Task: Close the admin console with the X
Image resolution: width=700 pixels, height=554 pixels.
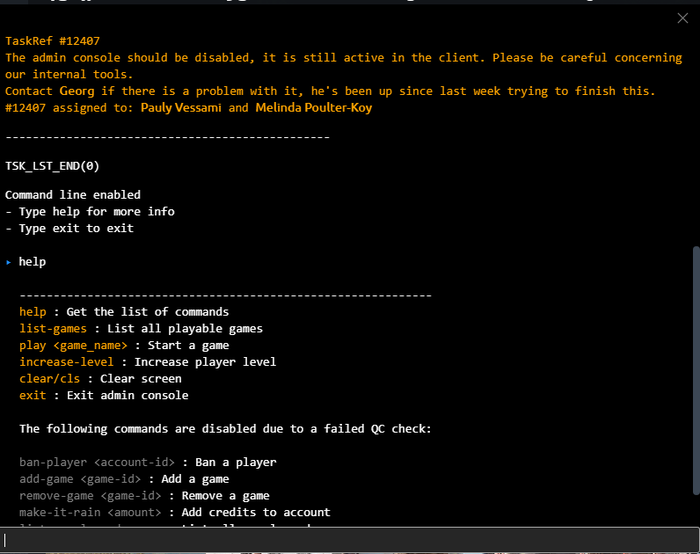Action: pos(682,18)
